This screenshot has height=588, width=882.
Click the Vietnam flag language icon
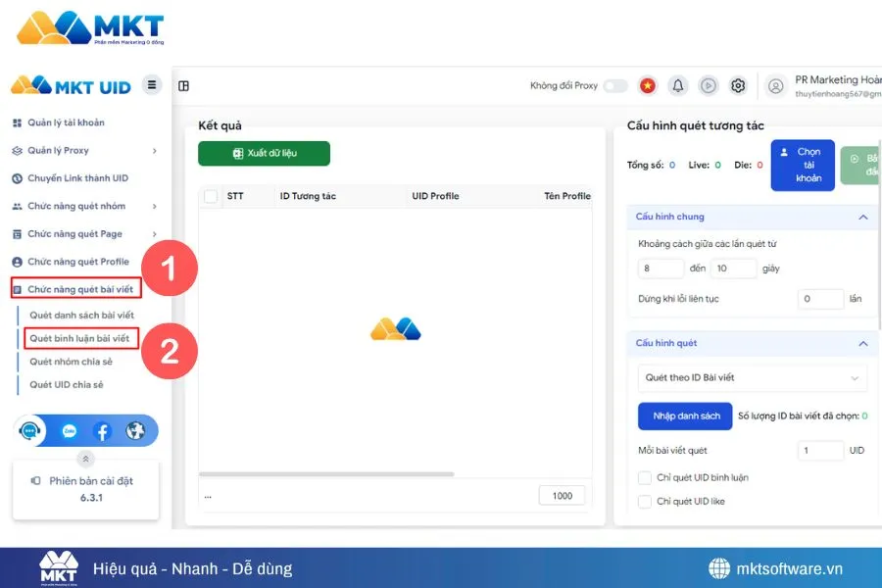[647, 85]
